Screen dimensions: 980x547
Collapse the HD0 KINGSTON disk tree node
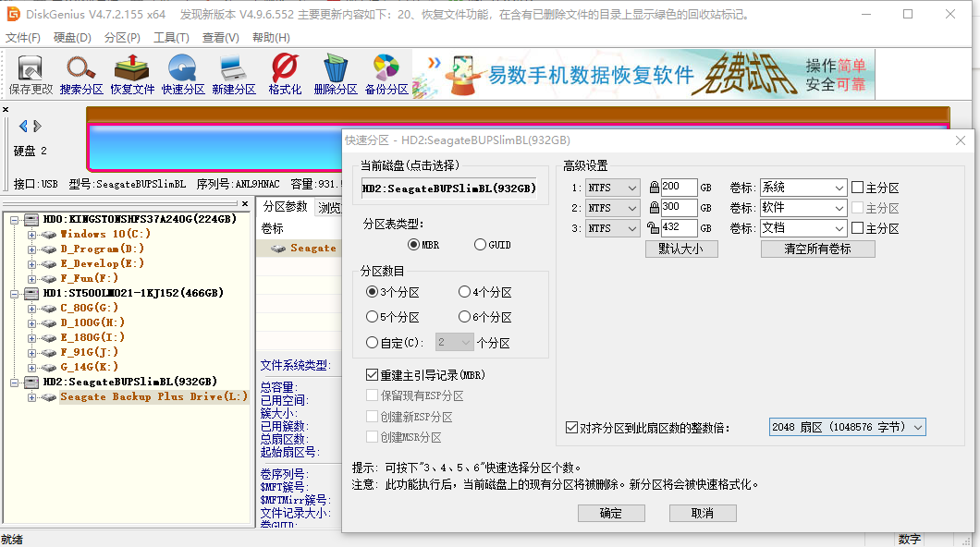pos(14,219)
